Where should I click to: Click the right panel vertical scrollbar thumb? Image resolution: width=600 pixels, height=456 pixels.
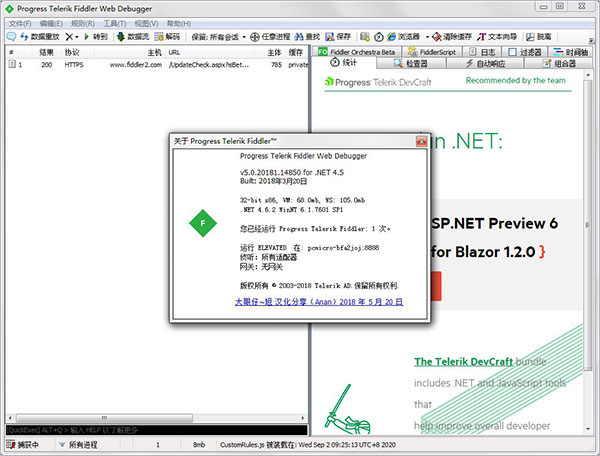click(x=588, y=225)
